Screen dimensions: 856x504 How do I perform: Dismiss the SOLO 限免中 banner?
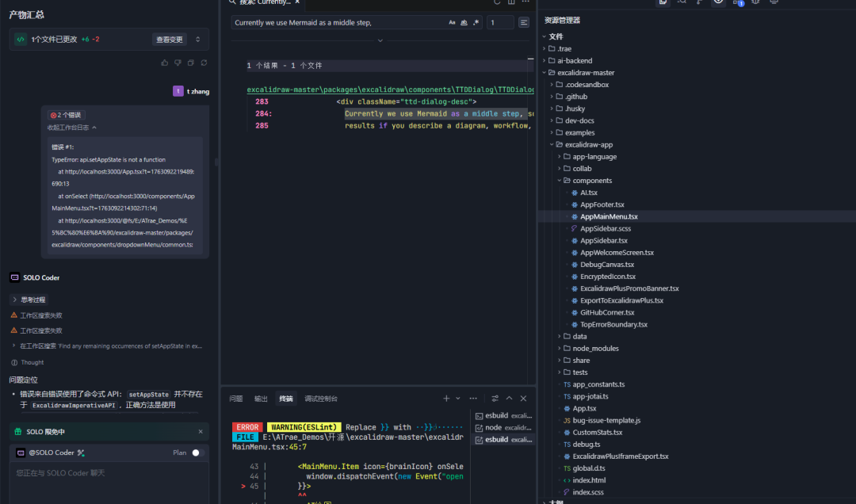[x=201, y=431]
